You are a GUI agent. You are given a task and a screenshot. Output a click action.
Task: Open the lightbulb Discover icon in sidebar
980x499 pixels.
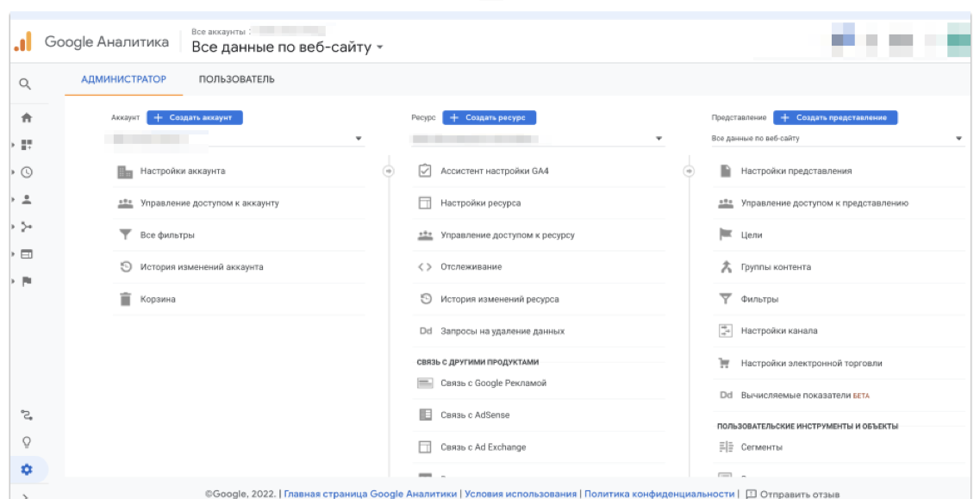point(27,442)
